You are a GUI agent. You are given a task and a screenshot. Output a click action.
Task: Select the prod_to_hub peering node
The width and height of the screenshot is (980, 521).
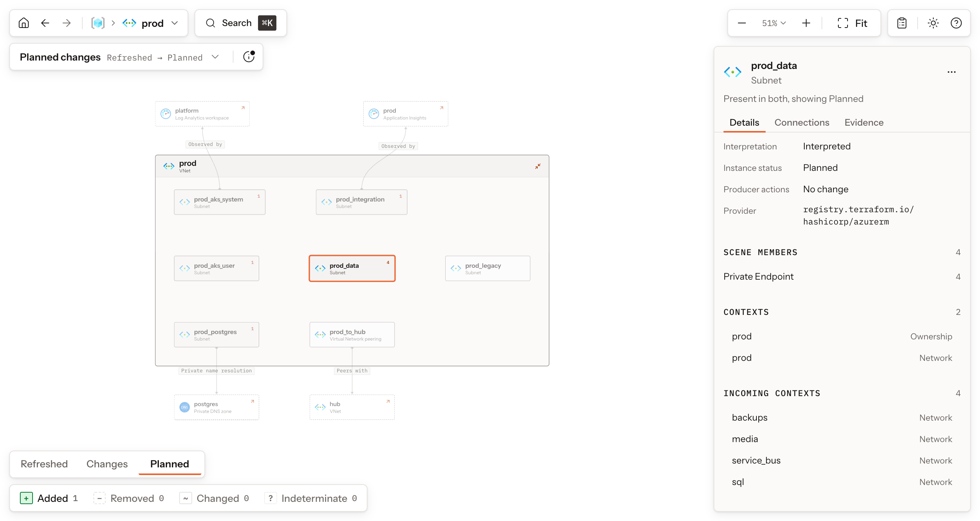[x=352, y=335]
